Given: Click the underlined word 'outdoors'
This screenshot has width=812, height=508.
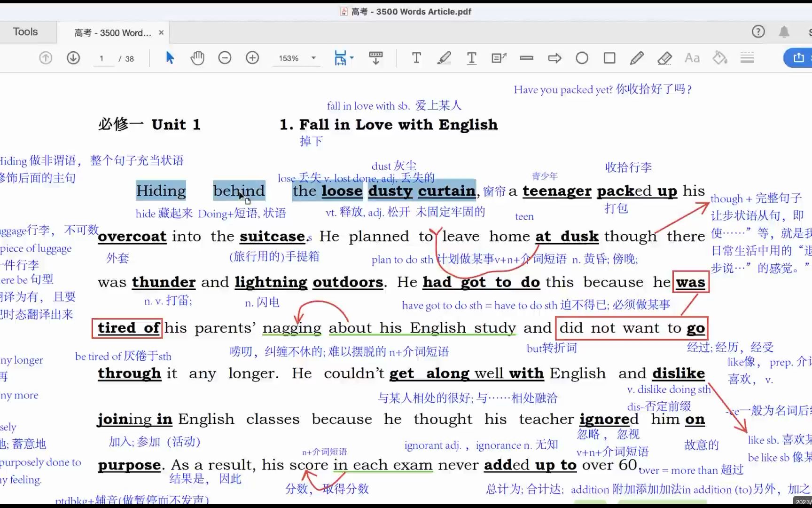Looking at the screenshot, I should [x=348, y=282].
